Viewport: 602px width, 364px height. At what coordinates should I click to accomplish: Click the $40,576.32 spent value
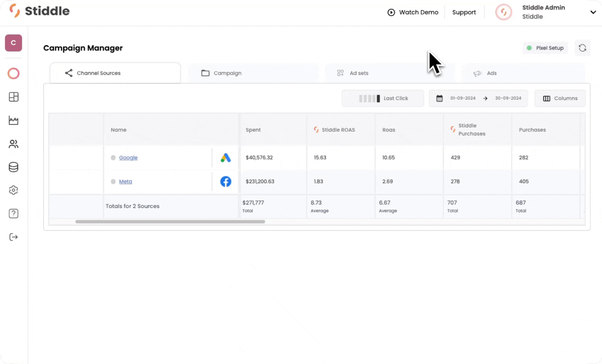tap(259, 157)
